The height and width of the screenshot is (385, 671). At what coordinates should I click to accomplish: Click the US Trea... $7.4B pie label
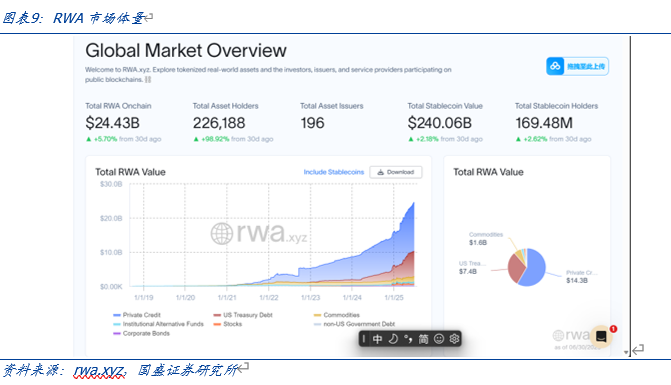click(472, 267)
